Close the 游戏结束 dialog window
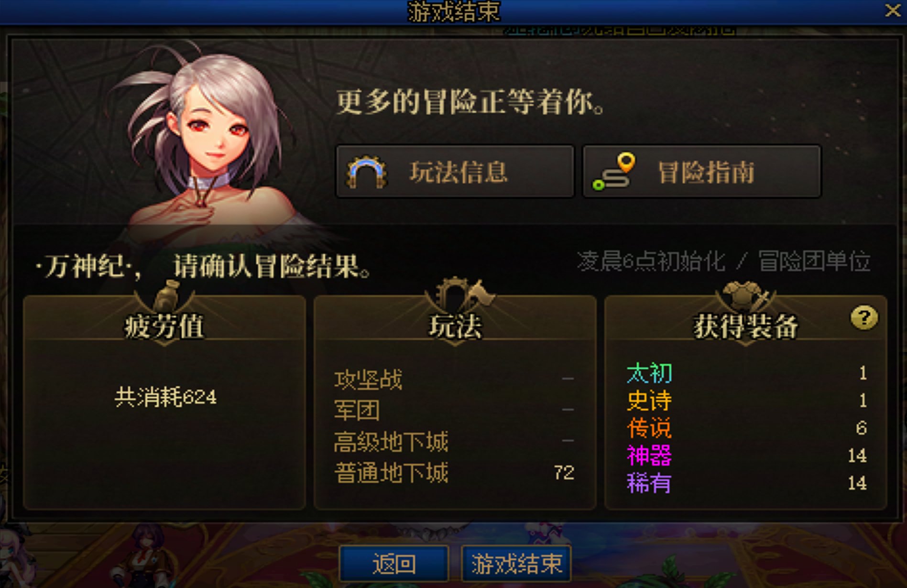 click(893, 11)
